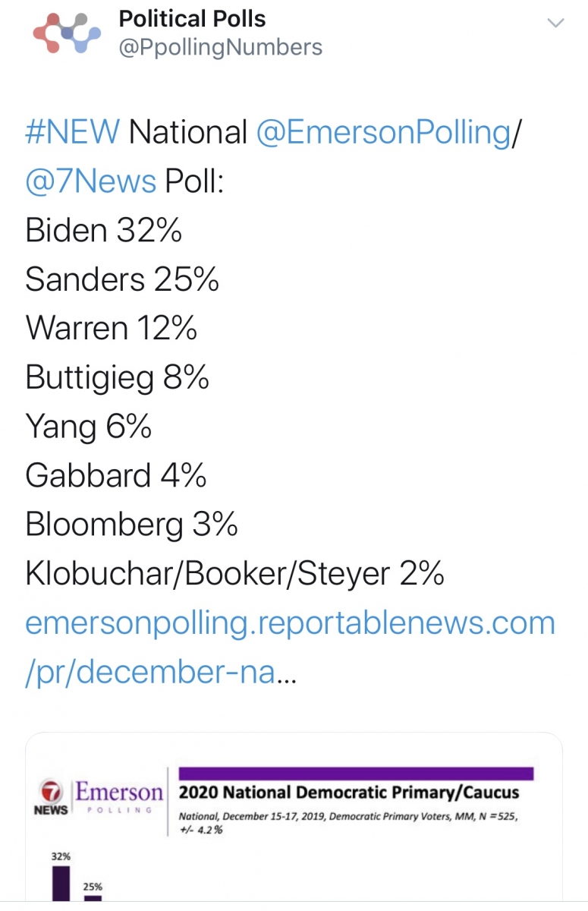Expand the tweet options chevron
The height and width of the screenshot is (911, 588).
(556, 23)
